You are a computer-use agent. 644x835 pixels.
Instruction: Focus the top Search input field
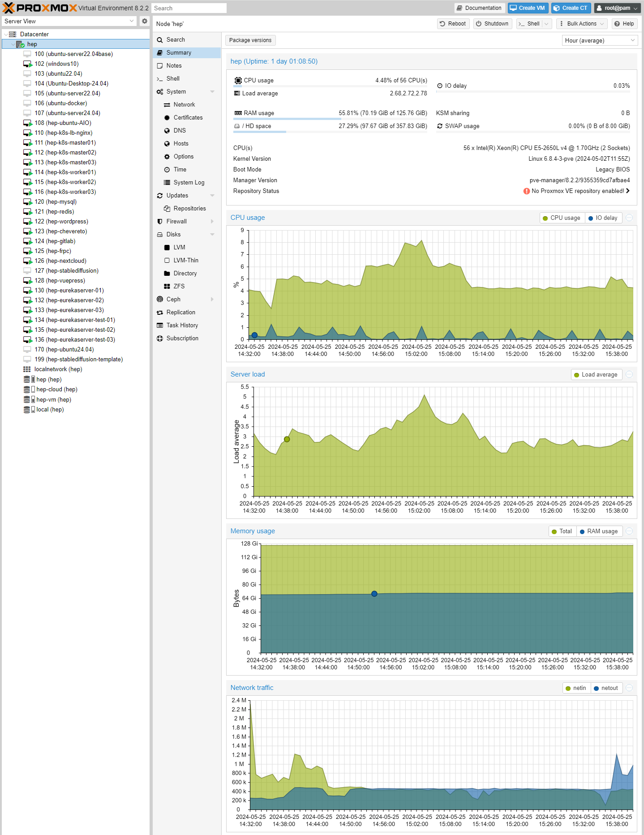[x=189, y=8]
